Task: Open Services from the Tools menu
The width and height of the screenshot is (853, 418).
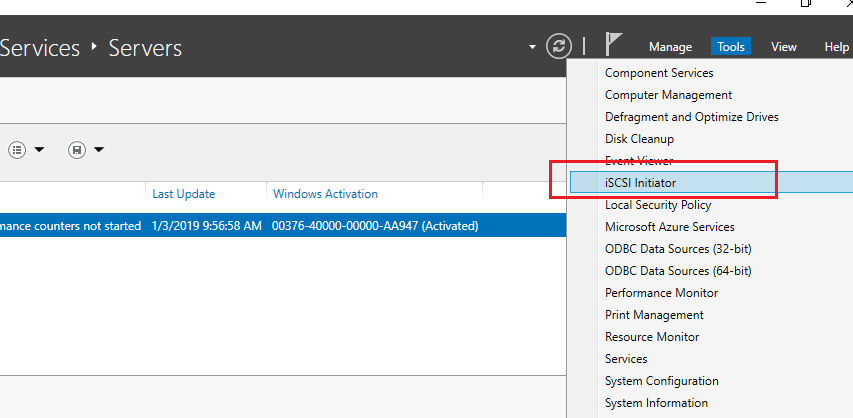Action: pyautogui.click(x=626, y=359)
